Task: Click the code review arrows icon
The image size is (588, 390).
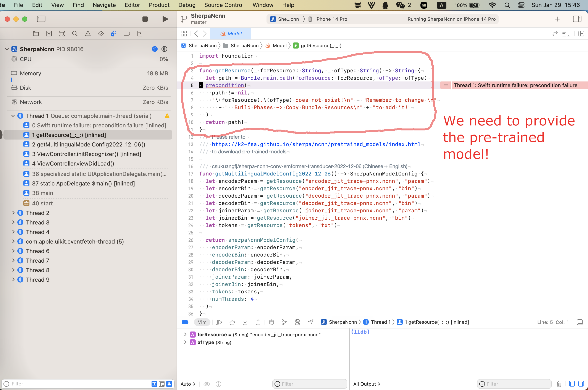Action: tap(555, 34)
